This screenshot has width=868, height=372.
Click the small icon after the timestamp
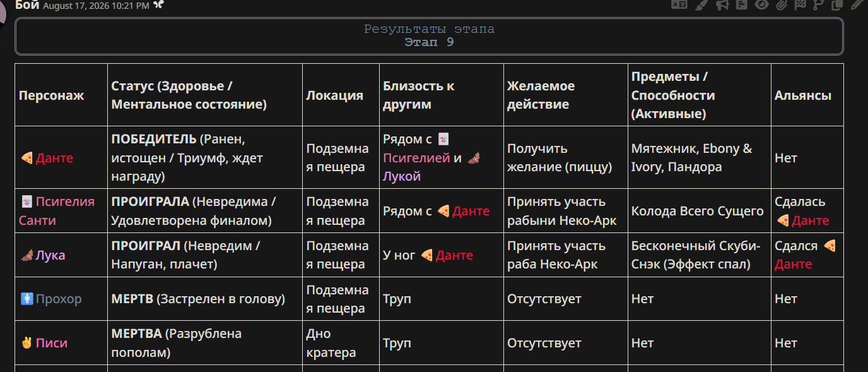[158, 5]
